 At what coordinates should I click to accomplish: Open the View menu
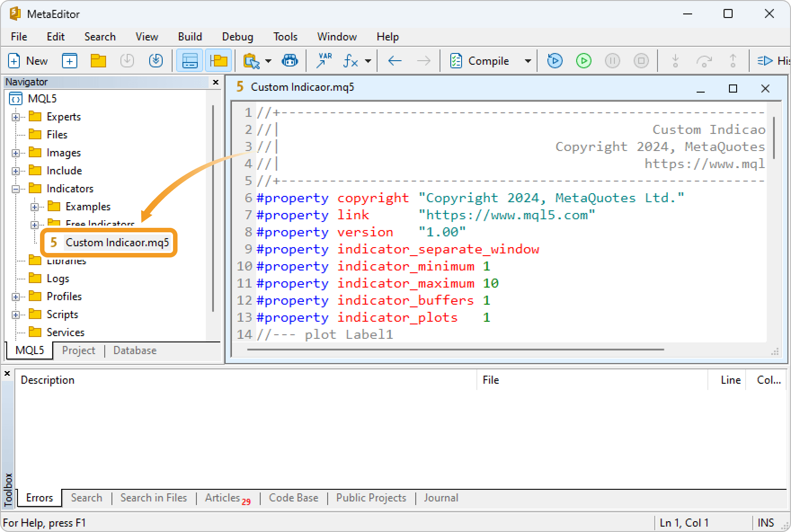[x=147, y=37]
